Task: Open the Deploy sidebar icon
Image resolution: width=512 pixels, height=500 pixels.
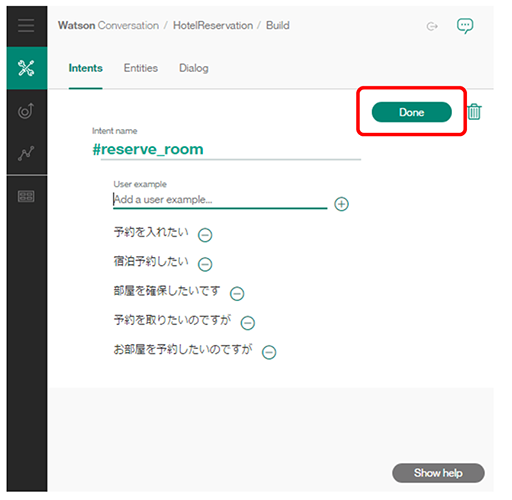Action: coord(26,111)
